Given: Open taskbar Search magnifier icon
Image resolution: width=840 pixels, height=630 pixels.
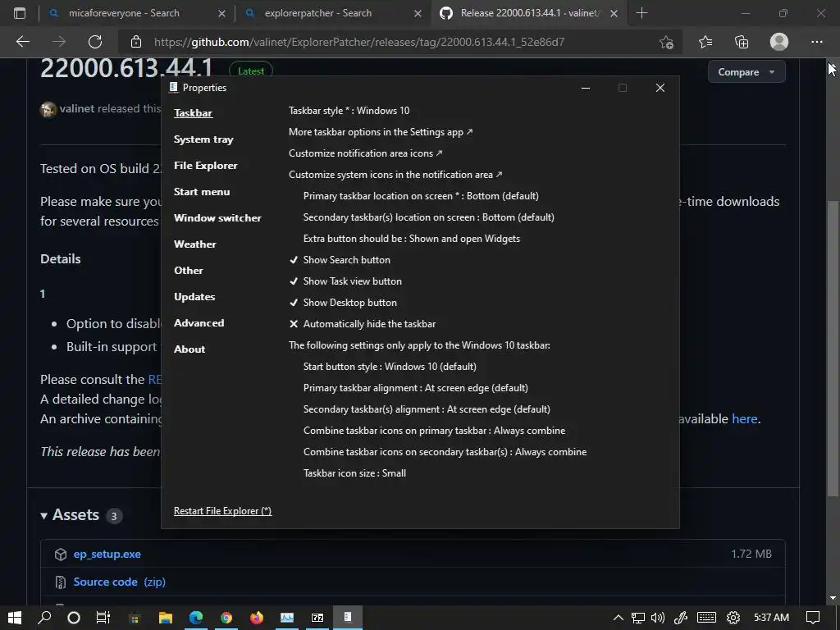Looking at the screenshot, I should pos(45,618).
